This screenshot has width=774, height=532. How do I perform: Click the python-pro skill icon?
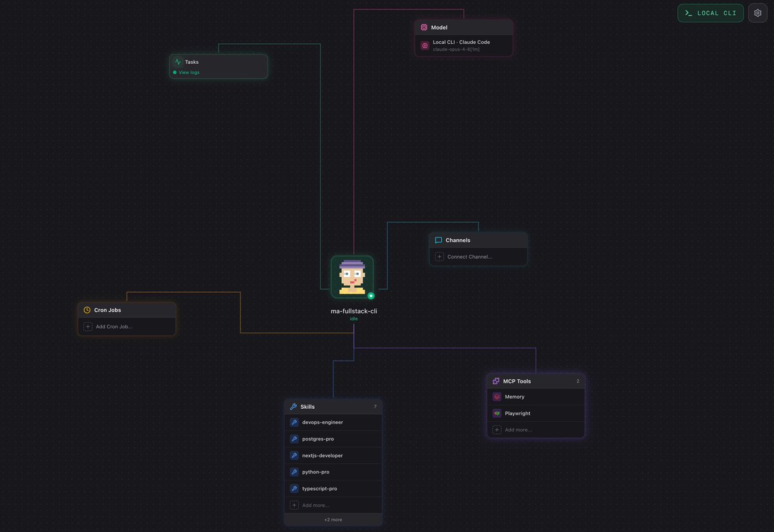click(x=294, y=472)
